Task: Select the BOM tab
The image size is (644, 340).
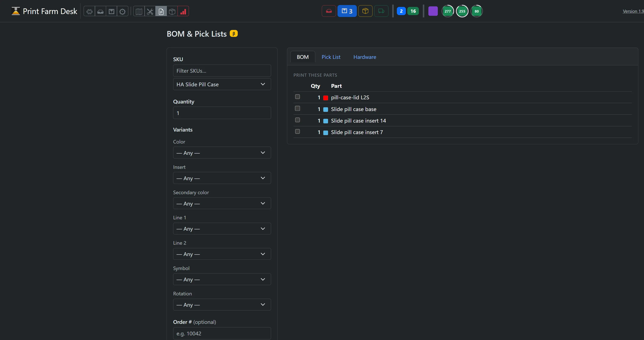Action: coord(303,57)
